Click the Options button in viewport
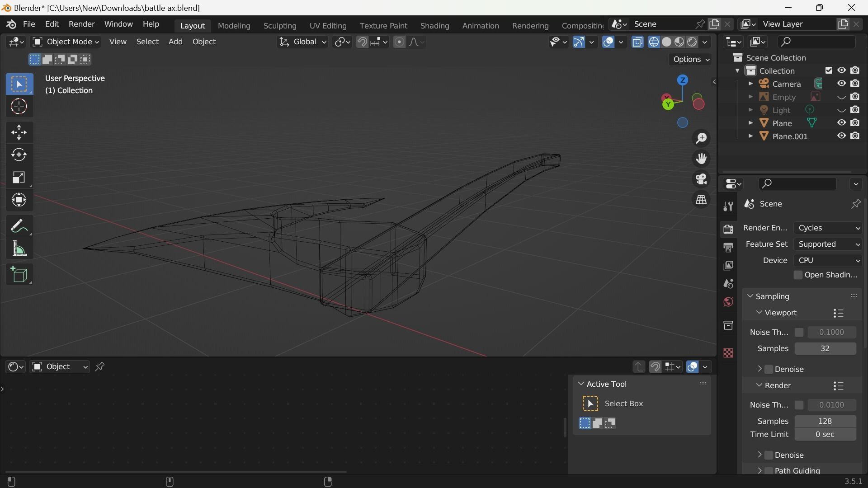 click(691, 60)
